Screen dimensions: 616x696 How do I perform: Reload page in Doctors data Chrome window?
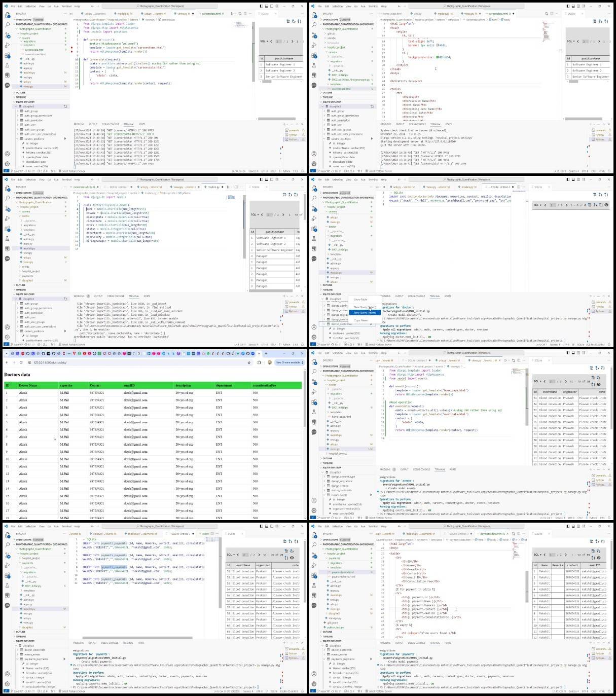21,362
